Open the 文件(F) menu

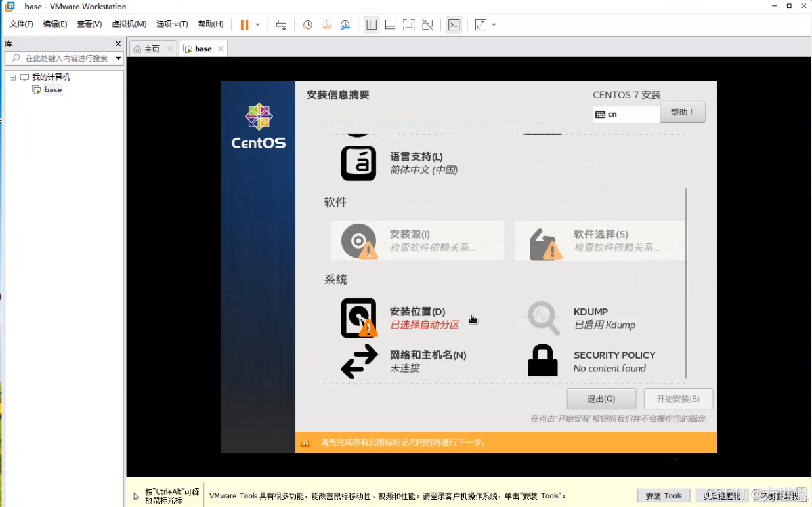tap(21, 24)
